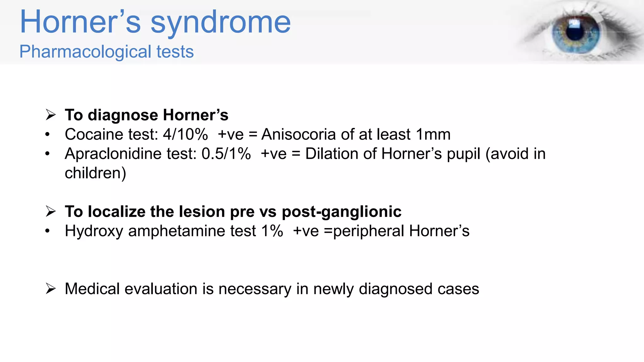Click round bullet before Hydroxy amphetamine test

point(47,231)
